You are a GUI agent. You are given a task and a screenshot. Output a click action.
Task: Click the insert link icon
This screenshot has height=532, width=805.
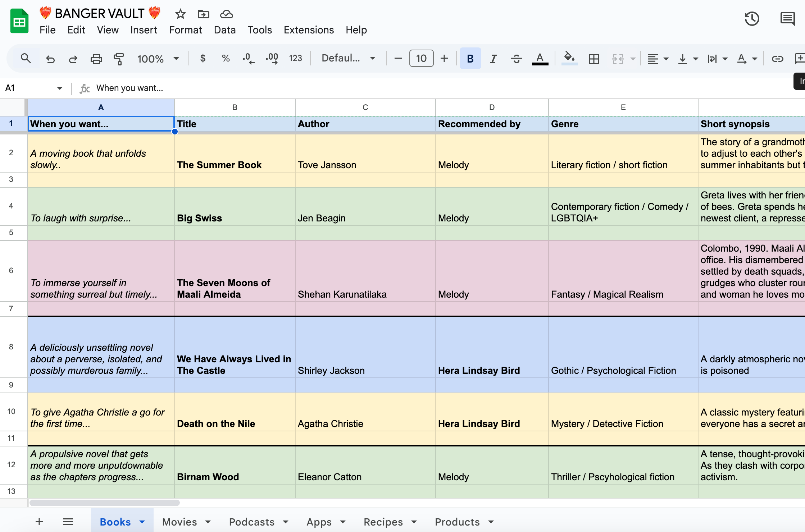pos(777,59)
